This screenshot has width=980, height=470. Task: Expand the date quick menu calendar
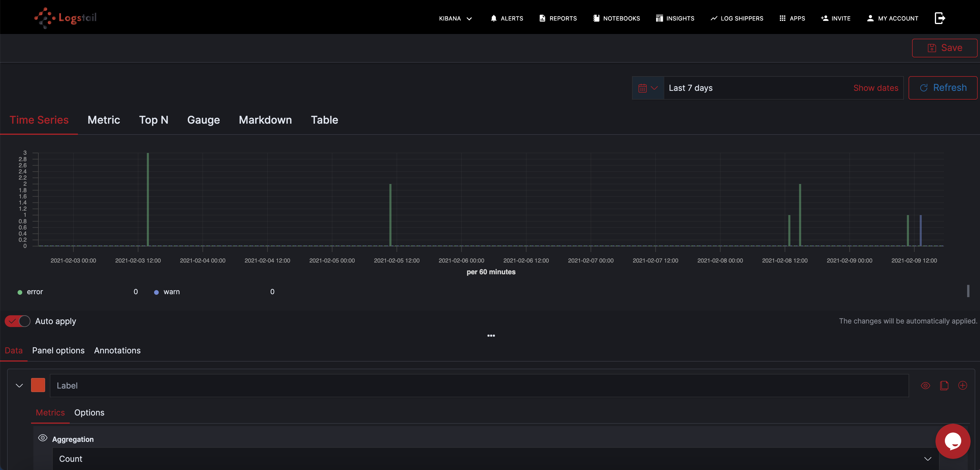pos(648,88)
